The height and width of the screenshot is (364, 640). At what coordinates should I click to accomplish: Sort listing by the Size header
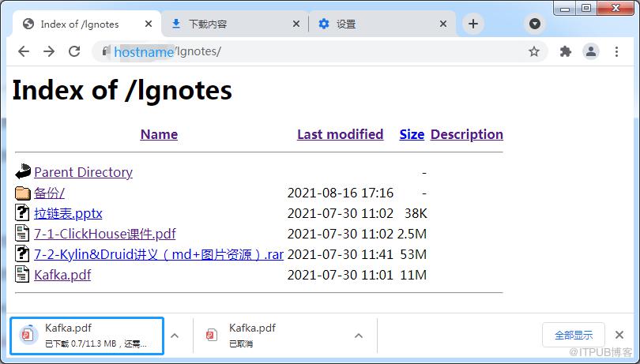(412, 134)
